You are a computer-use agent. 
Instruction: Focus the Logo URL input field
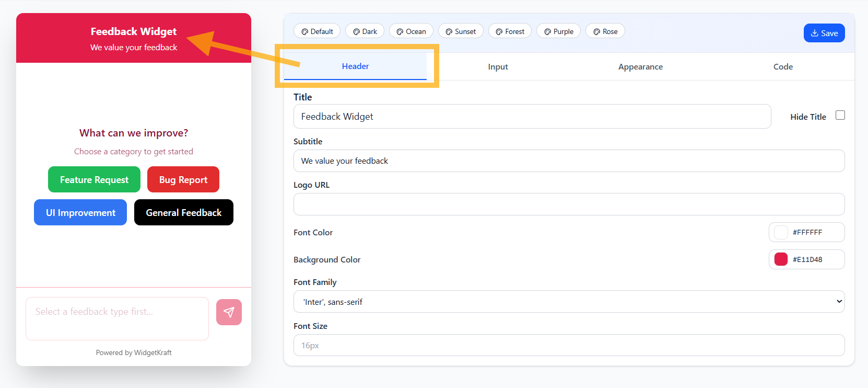point(568,204)
